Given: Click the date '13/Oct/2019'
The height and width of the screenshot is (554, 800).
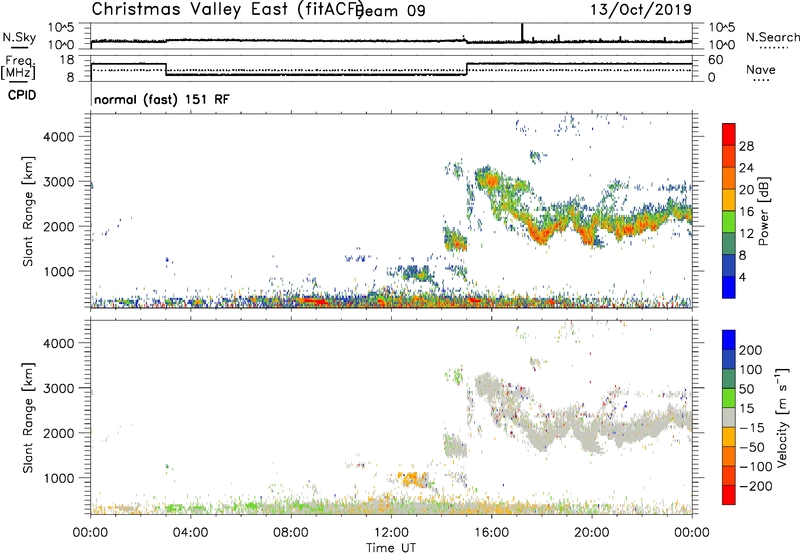Looking at the screenshot, I should click(641, 10).
